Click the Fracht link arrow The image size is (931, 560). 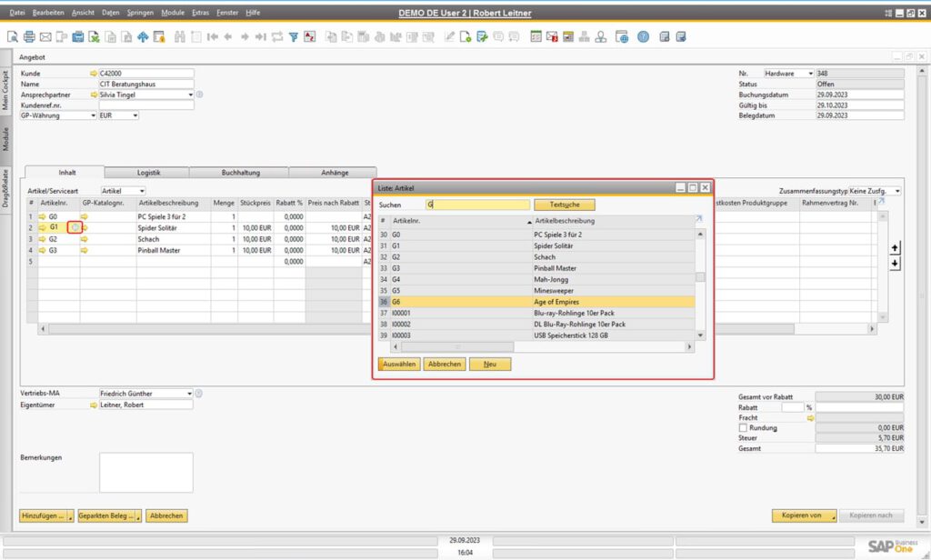810,418
